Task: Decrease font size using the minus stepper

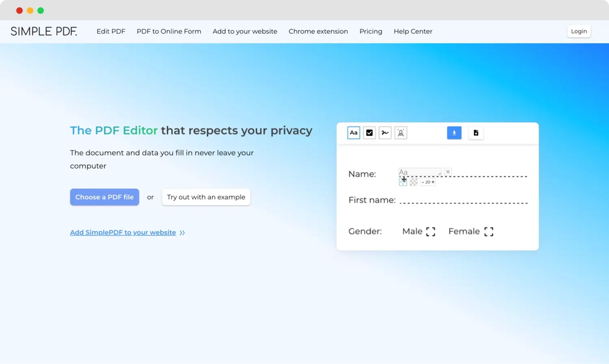Action: (x=423, y=181)
